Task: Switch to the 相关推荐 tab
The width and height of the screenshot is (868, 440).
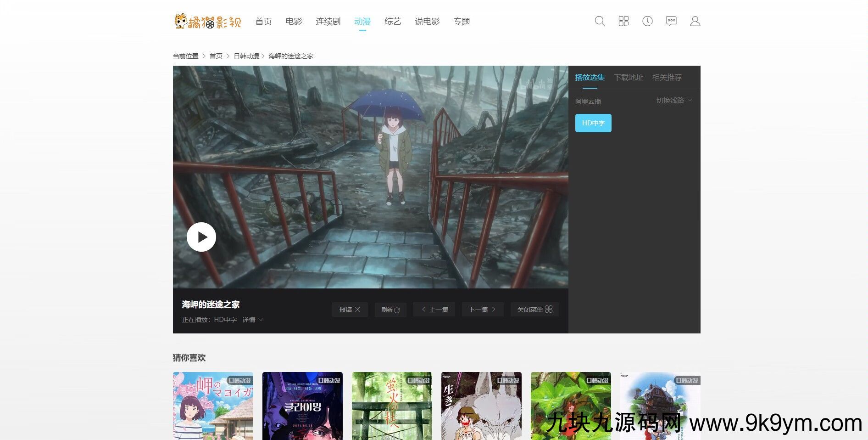Action: (x=667, y=78)
